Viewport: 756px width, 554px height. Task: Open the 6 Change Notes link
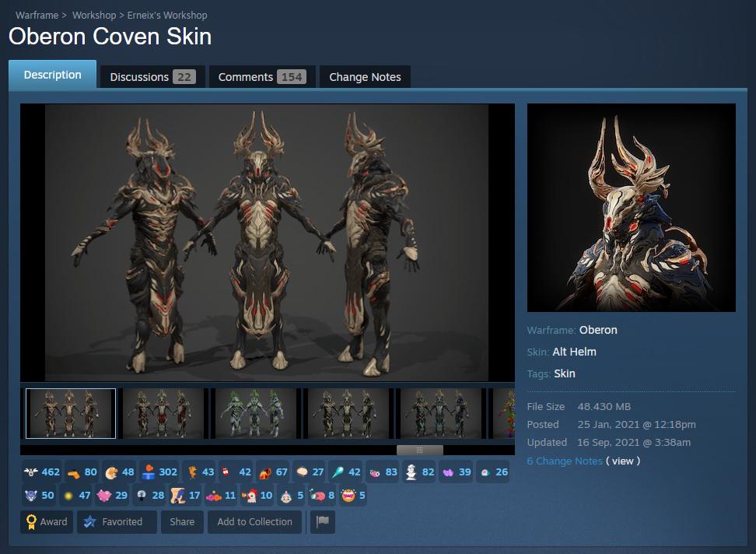pos(564,461)
